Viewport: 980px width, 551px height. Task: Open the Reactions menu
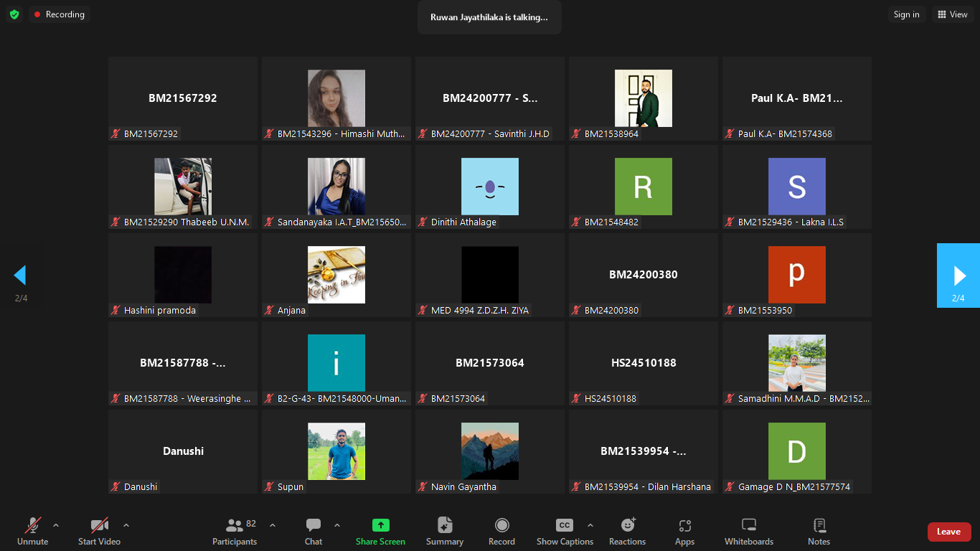pos(628,531)
